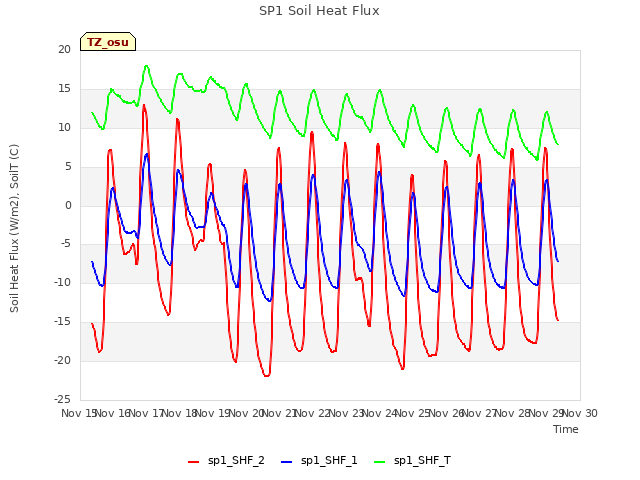Click the Nov 30 x-axis tick label
Viewport: 640px width, 480px height.
point(580,413)
